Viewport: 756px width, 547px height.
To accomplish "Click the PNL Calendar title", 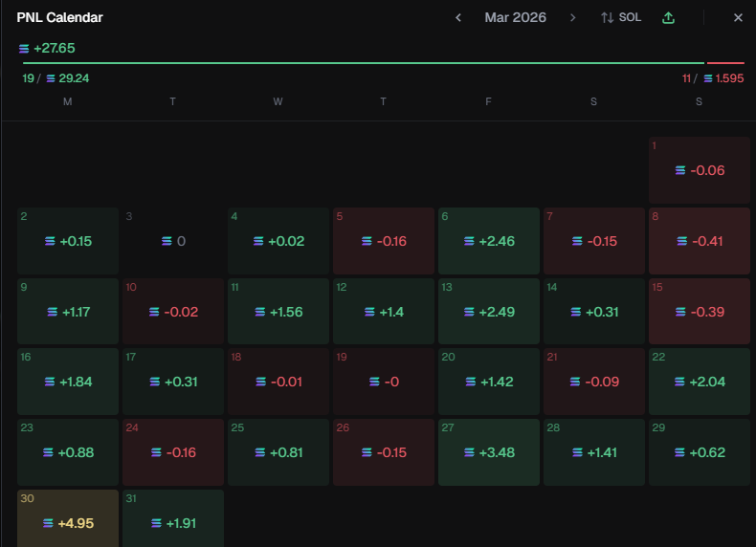I will pyautogui.click(x=59, y=18).
